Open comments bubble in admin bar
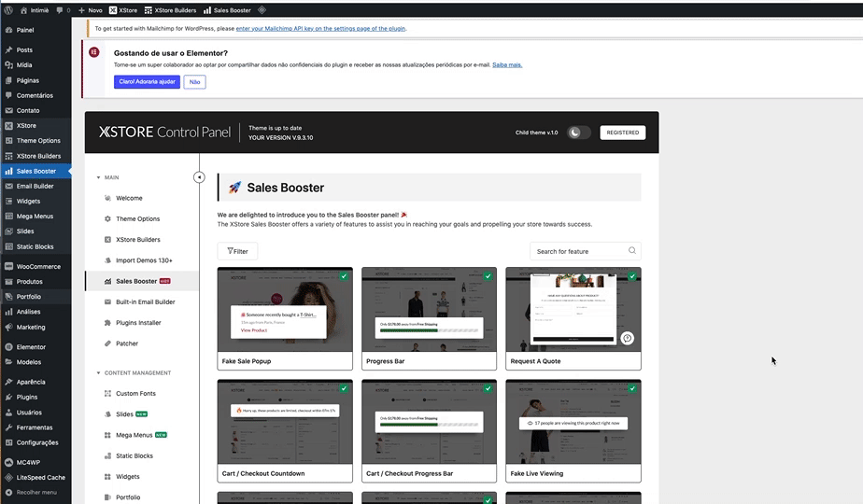 [x=63, y=10]
